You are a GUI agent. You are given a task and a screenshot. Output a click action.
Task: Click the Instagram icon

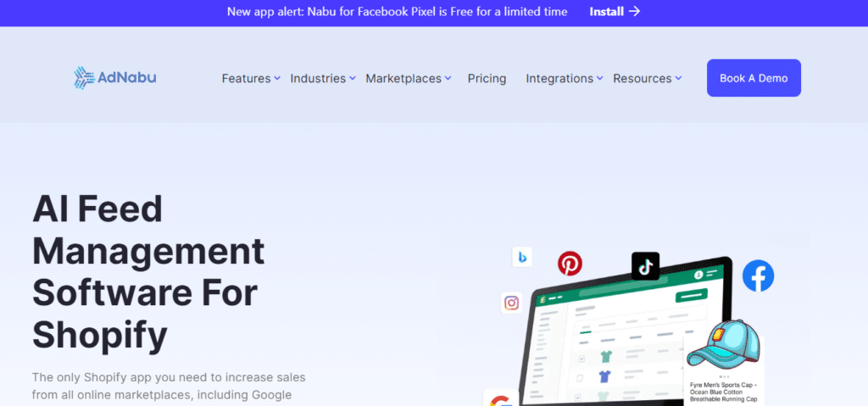pos(511,303)
